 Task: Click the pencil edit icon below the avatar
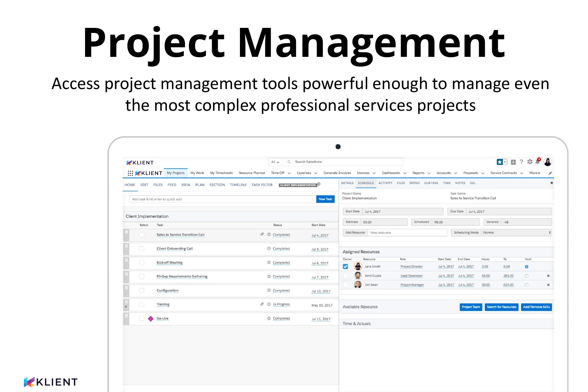pyautogui.click(x=550, y=173)
